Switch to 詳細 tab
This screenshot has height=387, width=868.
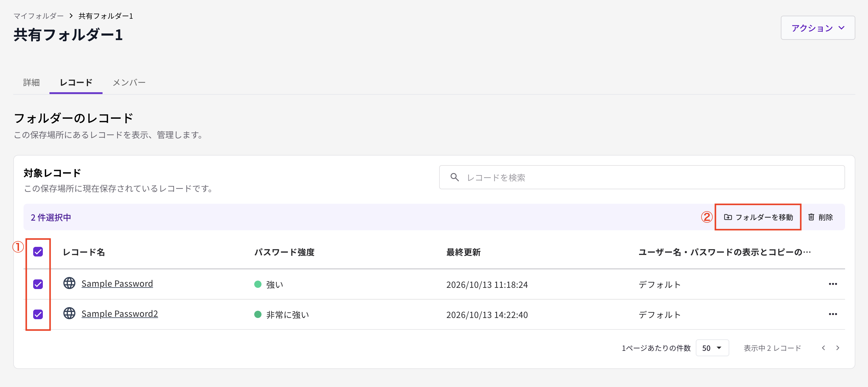31,83
